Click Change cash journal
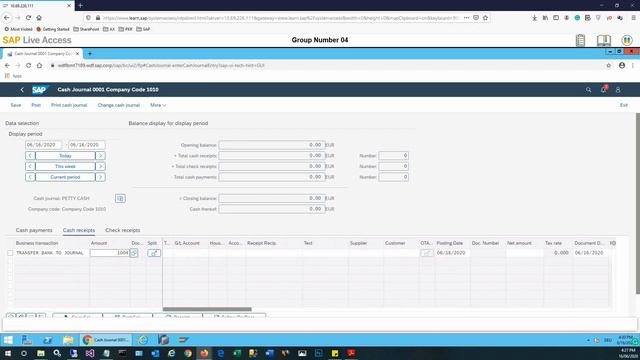Image resolution: width=640 pixels, height=360 pixels. coord(118,105)
